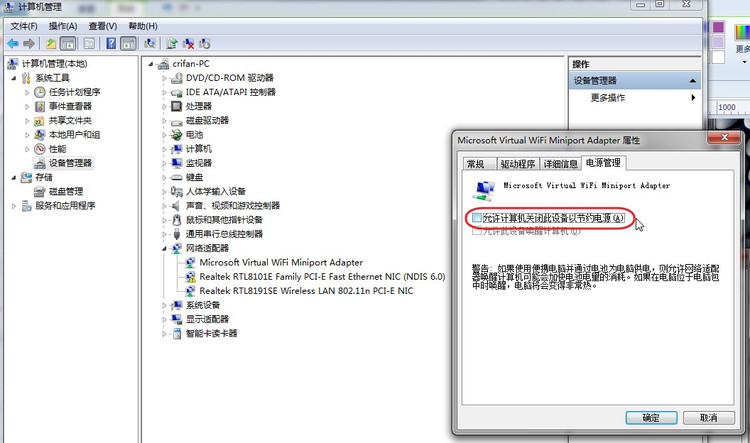Click the 确定 button
Screen dimensions: 750x443
point(651,418)
